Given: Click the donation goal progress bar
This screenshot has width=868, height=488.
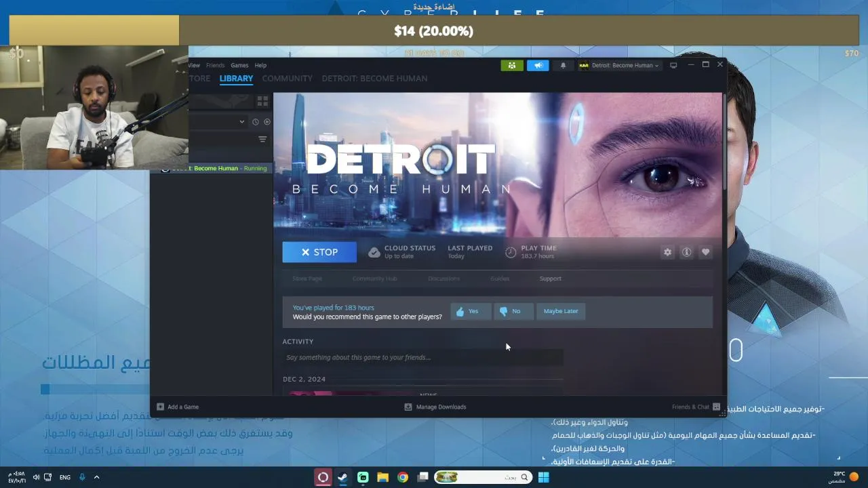Looking at the screenshot, I should tap(433, 30).
